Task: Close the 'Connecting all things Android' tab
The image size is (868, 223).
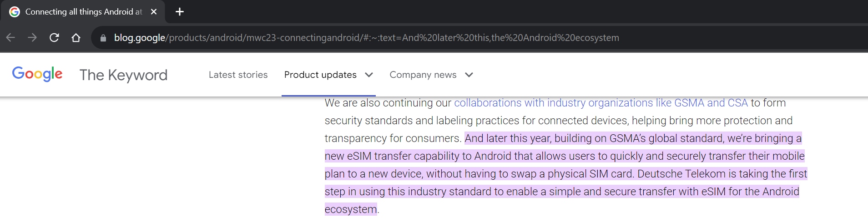Action: click(154, 12)
